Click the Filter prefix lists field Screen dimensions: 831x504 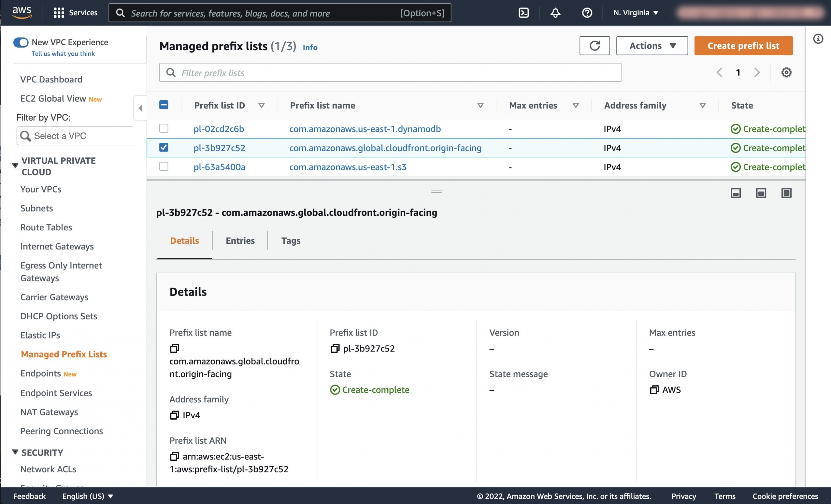pos(390,72)
